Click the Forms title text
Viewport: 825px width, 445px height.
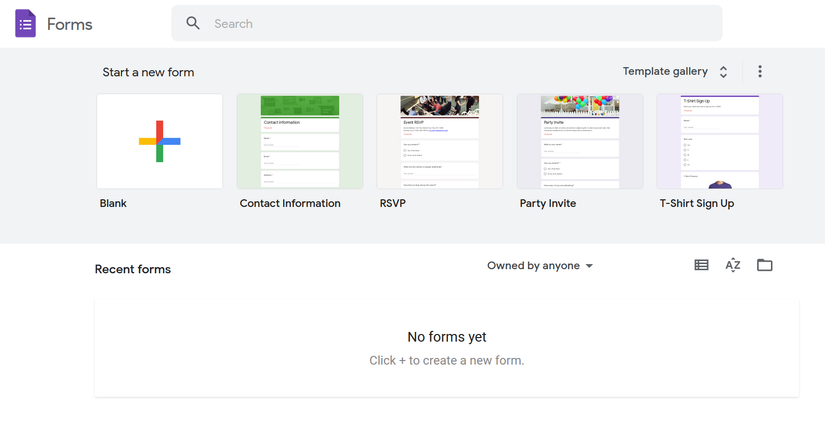click(x=70, y=24)
